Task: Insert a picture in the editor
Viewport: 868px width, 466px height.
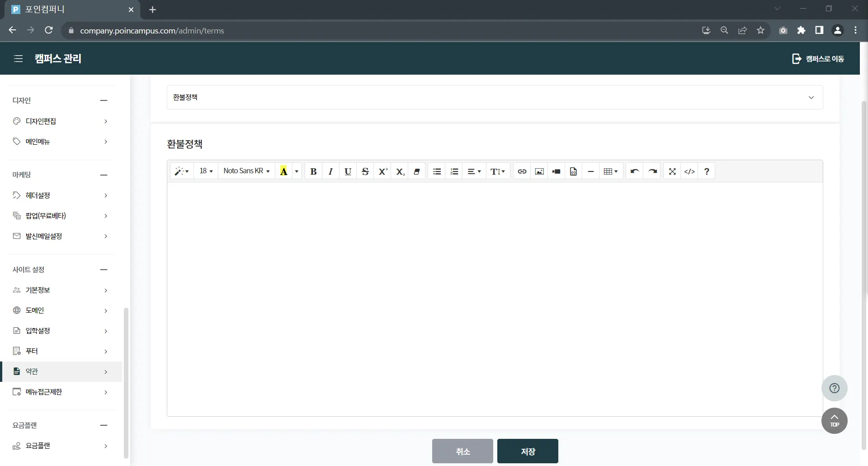Action: 539,171
